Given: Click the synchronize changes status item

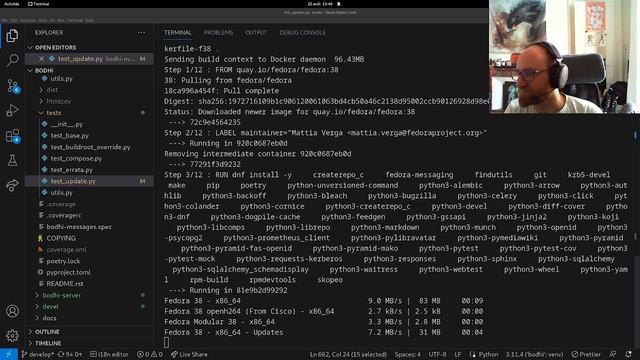Looking at the screenshot, I should (x=70, y=354).
